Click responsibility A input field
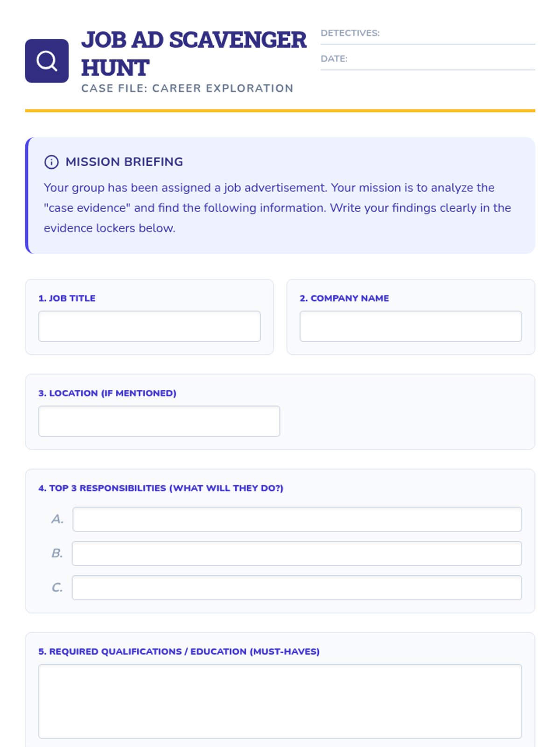The width and height of the screenshot is (560, 747). [x=297, y=519]
